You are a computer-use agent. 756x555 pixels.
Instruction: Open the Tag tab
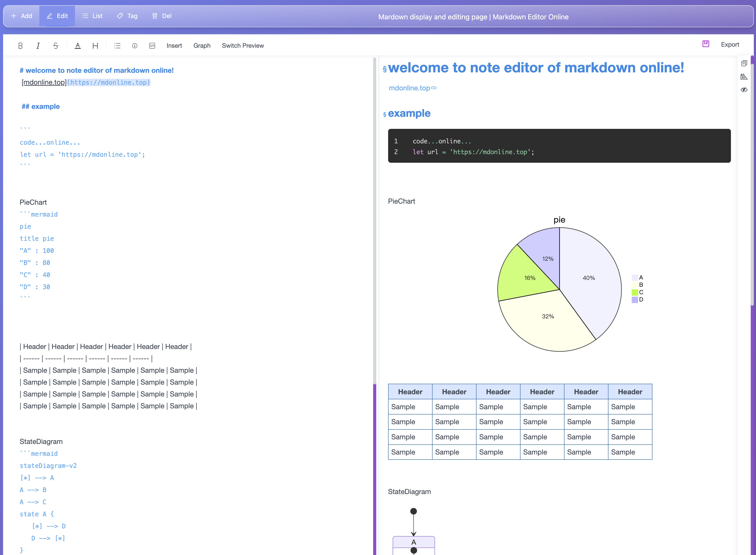127,16
